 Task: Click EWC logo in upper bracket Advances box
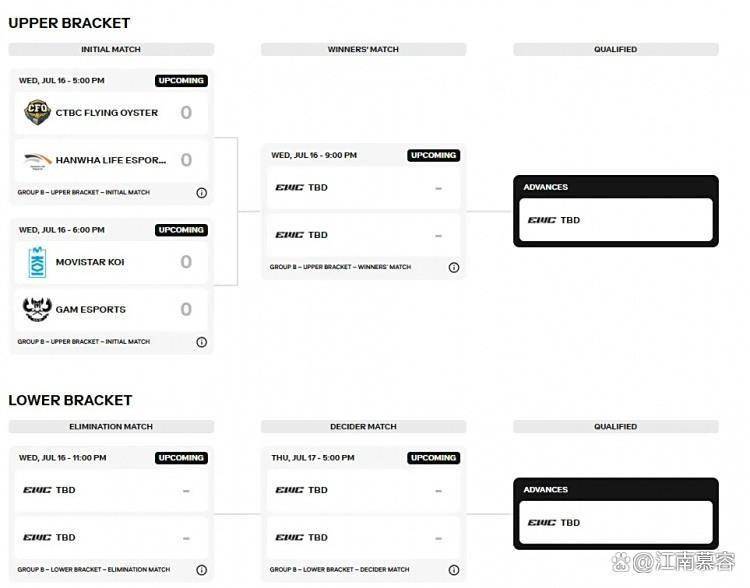pyautogui.click(x=541, y=220)
